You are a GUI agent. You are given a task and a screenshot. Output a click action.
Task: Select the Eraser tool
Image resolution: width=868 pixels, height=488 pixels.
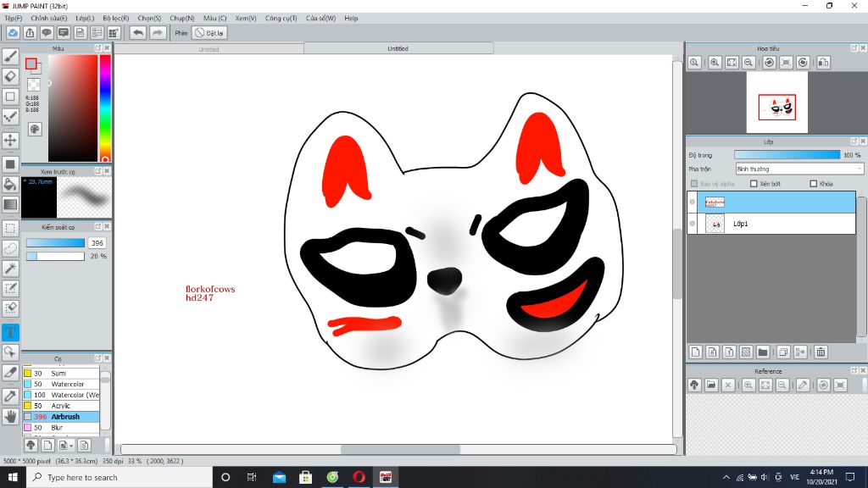[x=10, y=76]
